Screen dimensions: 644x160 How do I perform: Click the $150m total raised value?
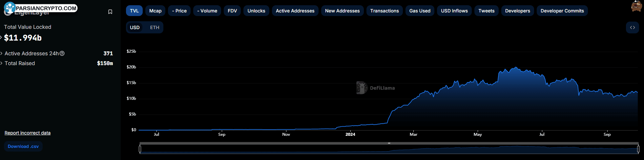point(105,63)
